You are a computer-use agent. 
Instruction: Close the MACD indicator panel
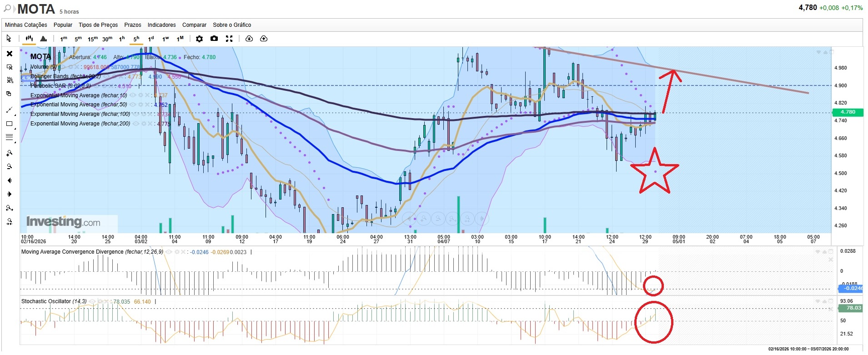[x=831, y=260]
